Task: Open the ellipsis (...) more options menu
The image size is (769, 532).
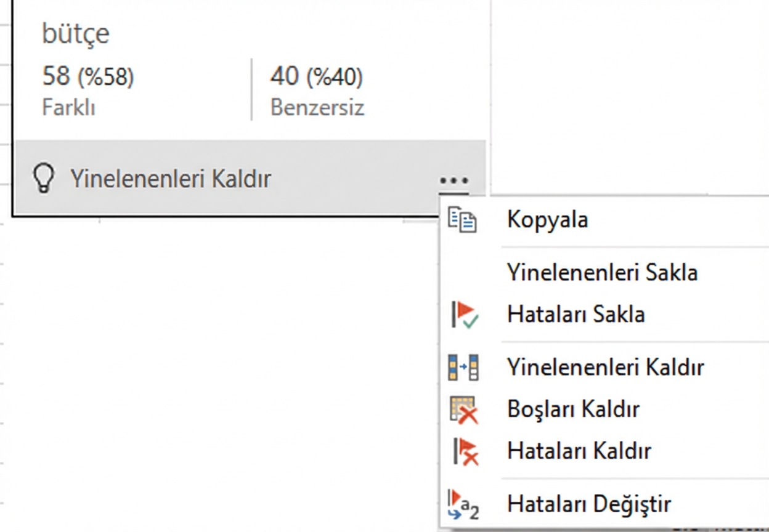Action: pos(454,180)
